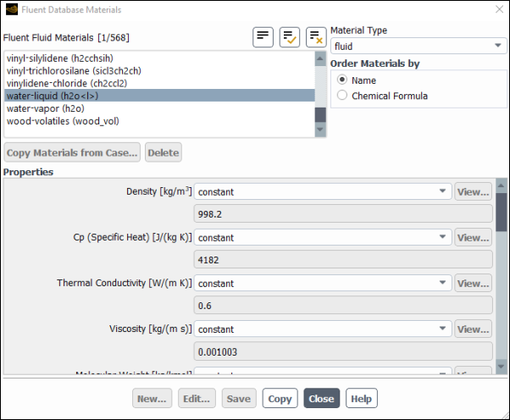Click the Save button
The image size is (510, 420).
(239, 399)
